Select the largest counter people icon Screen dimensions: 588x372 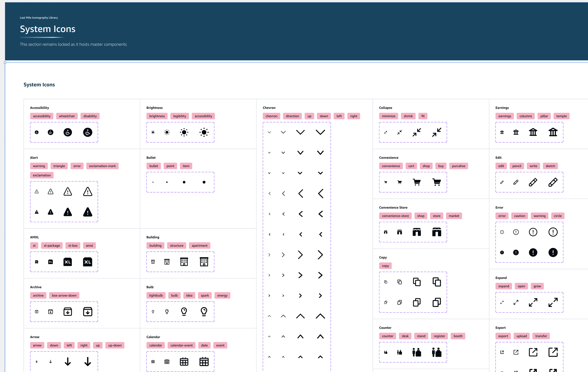click(x=437, y=352)
